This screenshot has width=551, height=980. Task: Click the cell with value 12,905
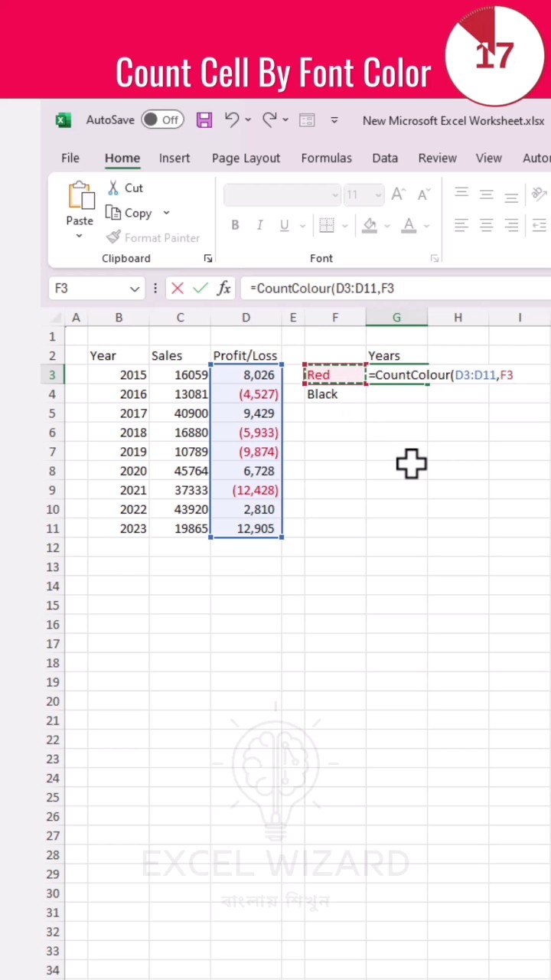click(246, 528)
